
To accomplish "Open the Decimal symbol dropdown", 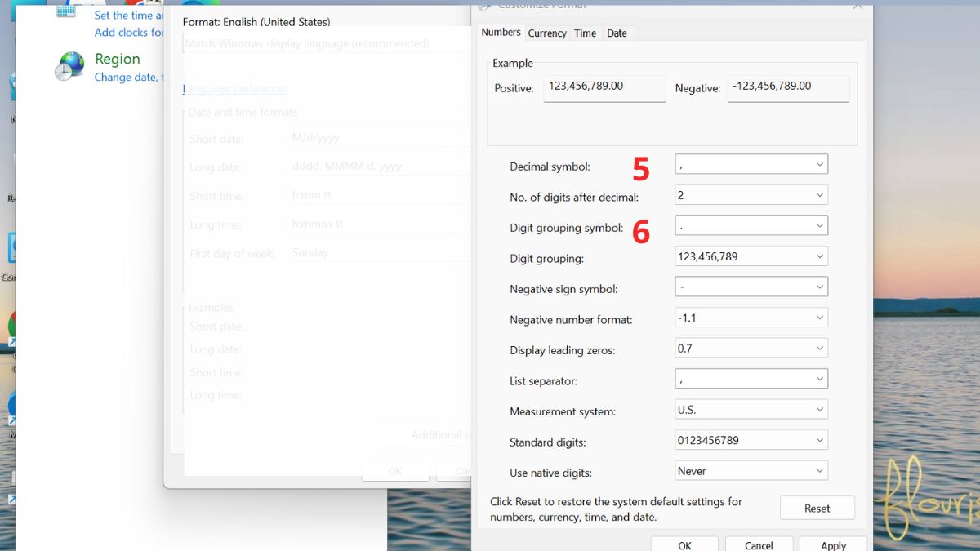I will coord(819,163).
